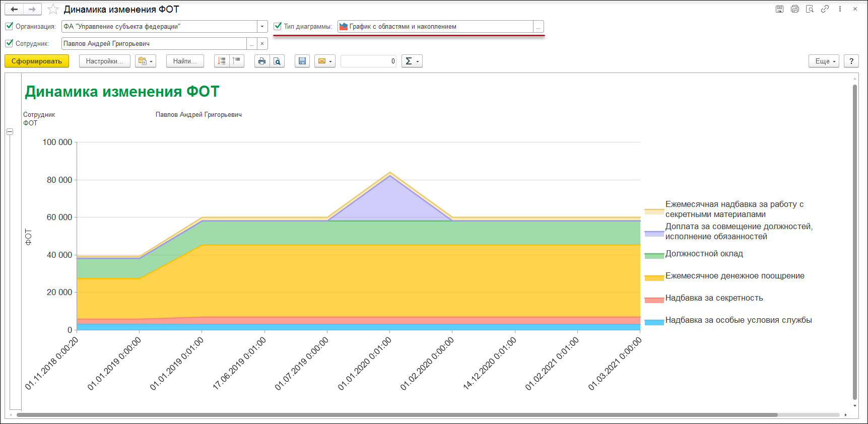Click the green Должностной оклад legend swatch
Viewport: 868px width, 424px height.
point(654,255)
